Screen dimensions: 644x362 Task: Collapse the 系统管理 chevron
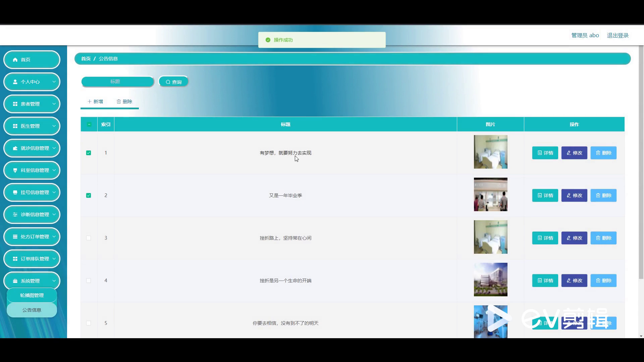pyautogui.click(x=54, y=281)
